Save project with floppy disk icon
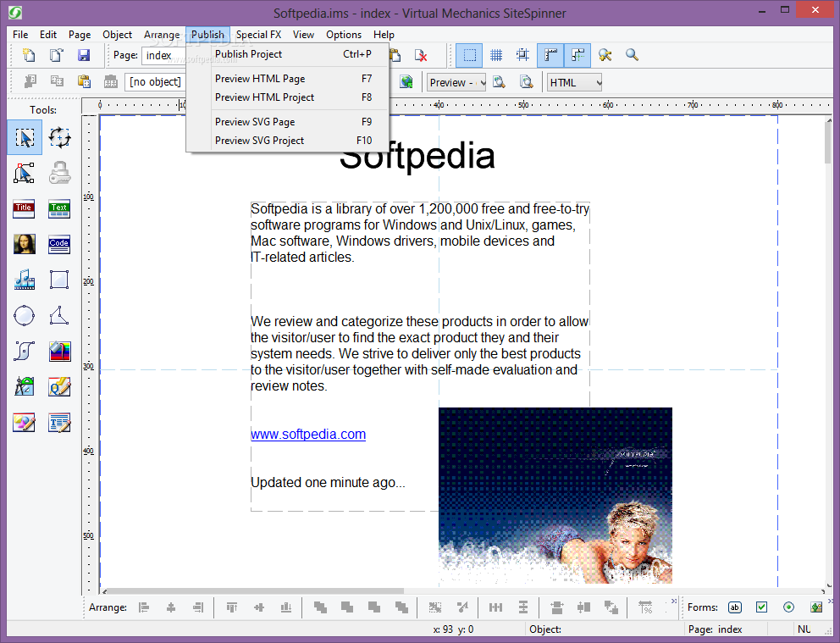The image size is (840, 643). pos(84,55)
